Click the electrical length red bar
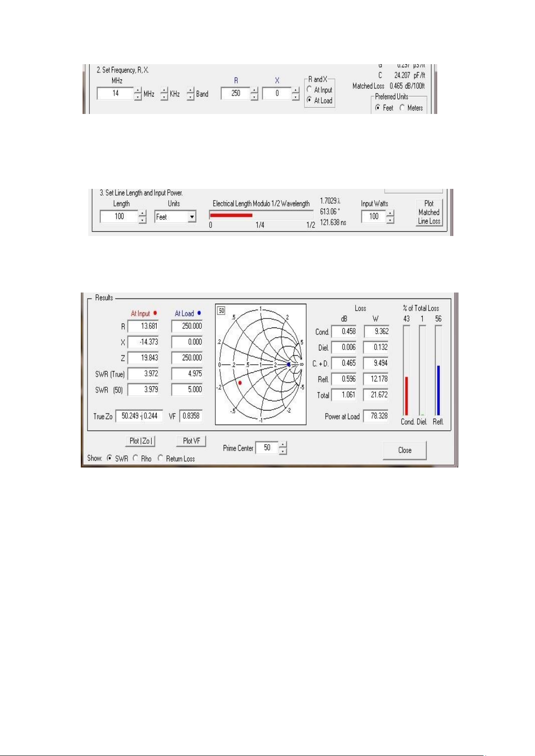Screen dimensions: 535x756 231,215
